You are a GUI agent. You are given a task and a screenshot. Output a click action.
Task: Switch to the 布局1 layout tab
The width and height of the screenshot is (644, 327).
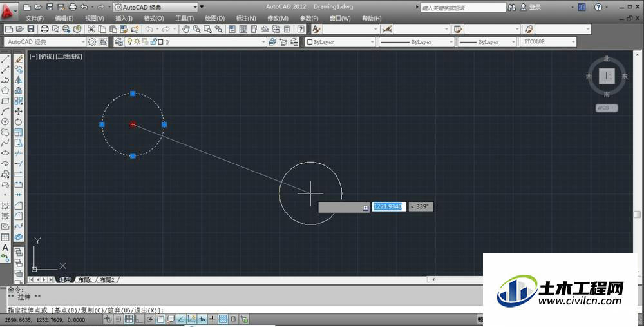tap(85, 280)
